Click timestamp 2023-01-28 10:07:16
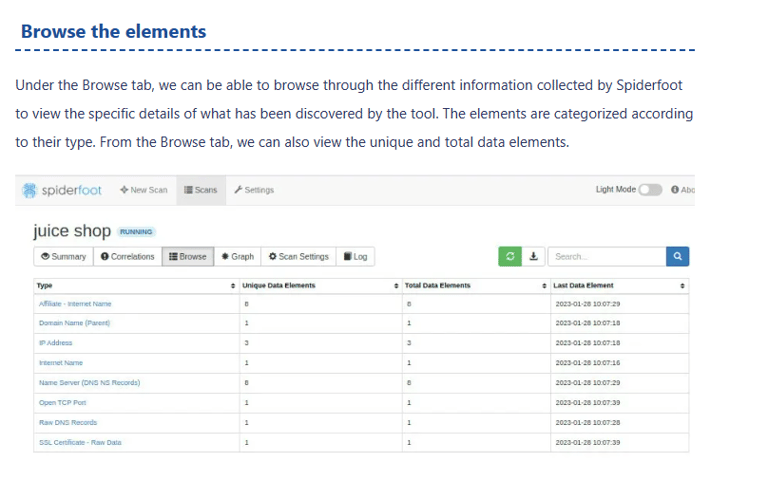The height and width of the screenshot is (496, 768). [x=587, y=363]
